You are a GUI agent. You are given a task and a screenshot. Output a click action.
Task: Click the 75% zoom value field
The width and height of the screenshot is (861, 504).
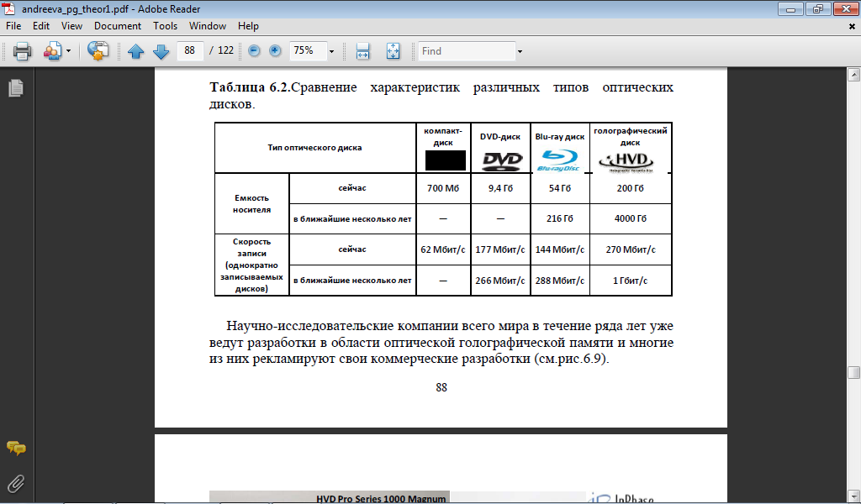point(308,50)
